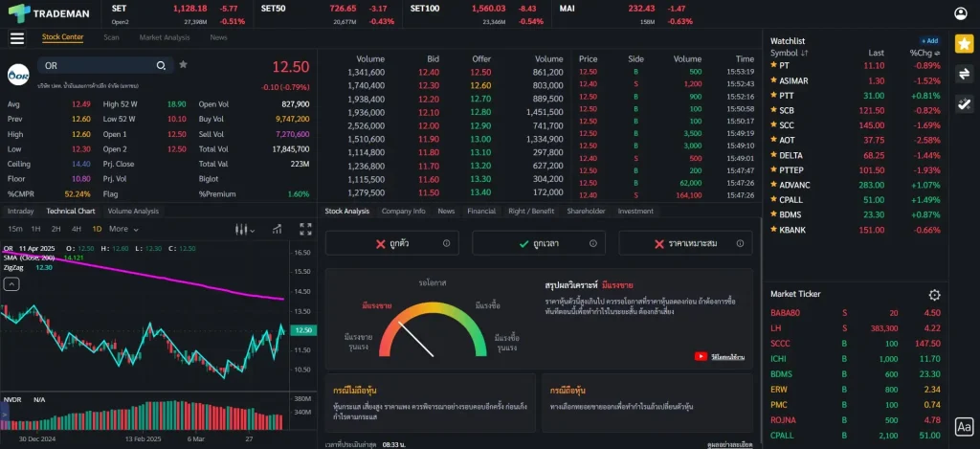Toggle the star for KBANK in watchlist
Image resolution: width=980 pixels, height=449 pixels.
[773, 230]
